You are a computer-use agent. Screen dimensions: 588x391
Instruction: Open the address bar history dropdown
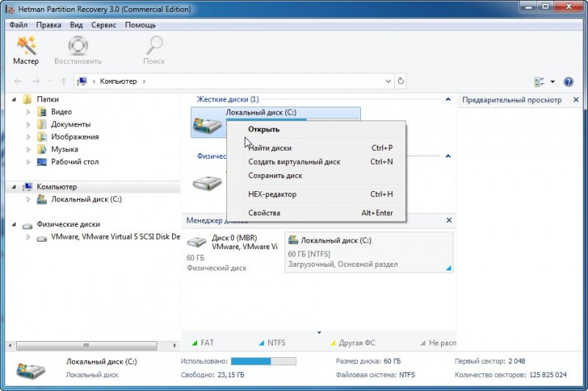388,81
